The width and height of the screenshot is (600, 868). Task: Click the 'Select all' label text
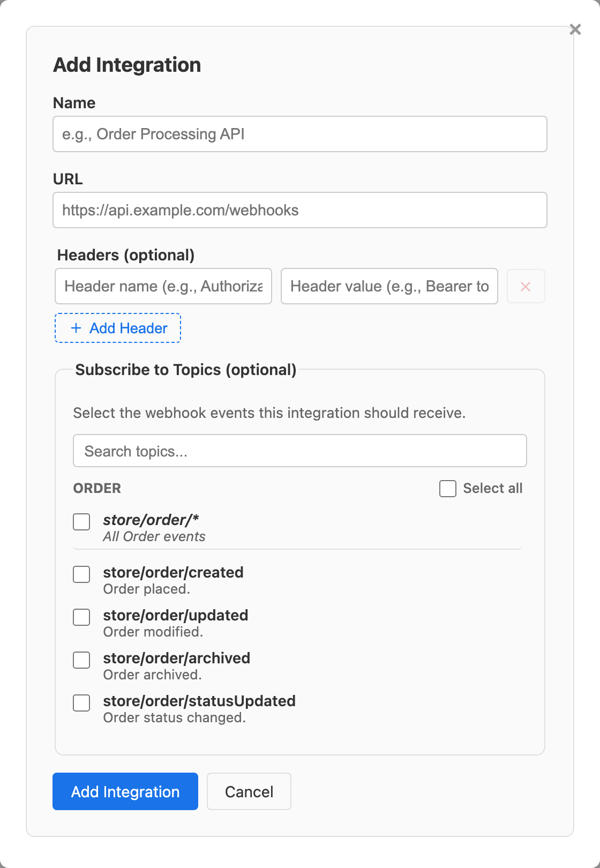click(493, 488)
